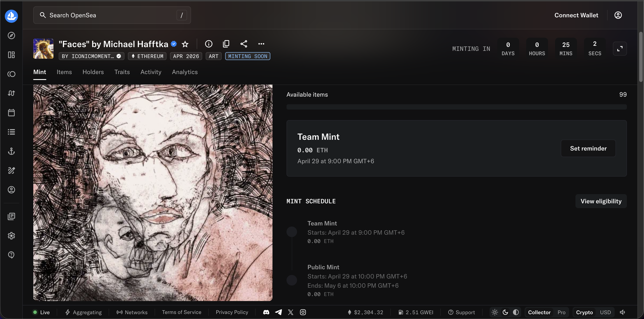Image resolution: width=644 pixels, height=319 pixels.
Task: Share the collection using the share icon
Action: (244, 44)
